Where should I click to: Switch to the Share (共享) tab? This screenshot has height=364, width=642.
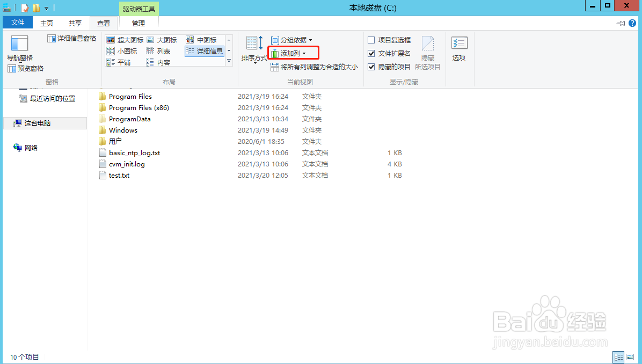tap(75, 23)
